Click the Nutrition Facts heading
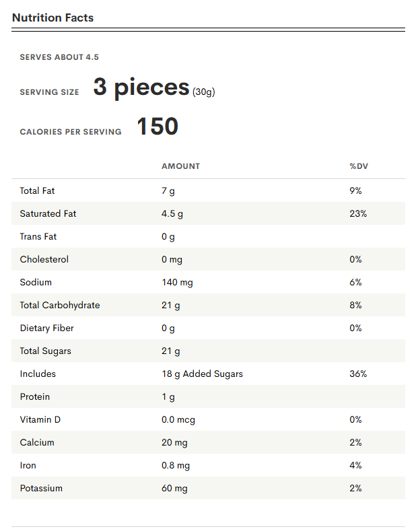Screen dimensions: 420x529 point(53,17)
